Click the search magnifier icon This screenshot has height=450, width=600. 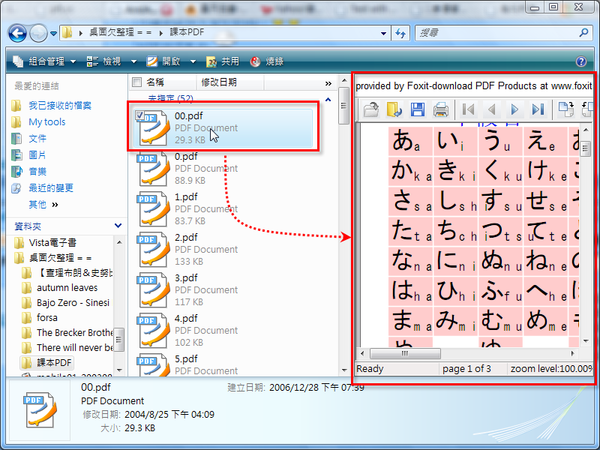(584, 33)
